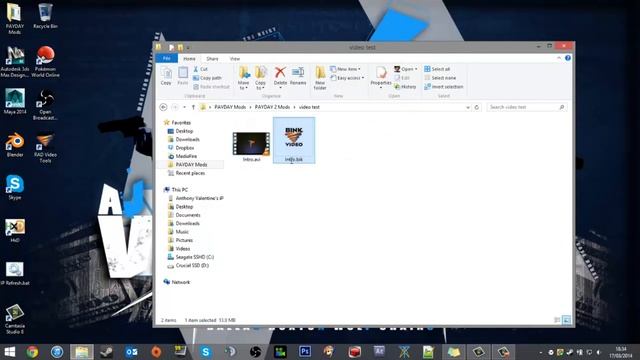The width and height of the screenshot is (640, 360).
Task: Open Steam from the taskbar
Action: tap(107, 351)
